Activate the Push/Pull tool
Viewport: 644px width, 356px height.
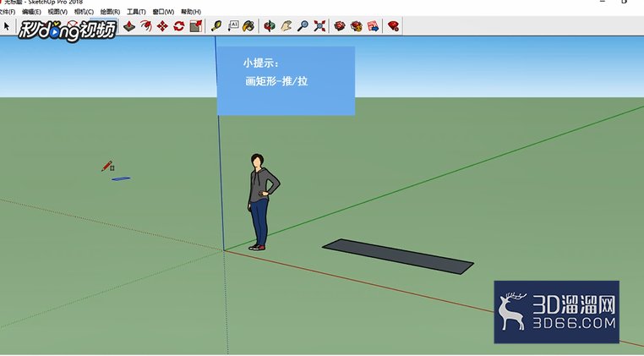coord(129,26)
